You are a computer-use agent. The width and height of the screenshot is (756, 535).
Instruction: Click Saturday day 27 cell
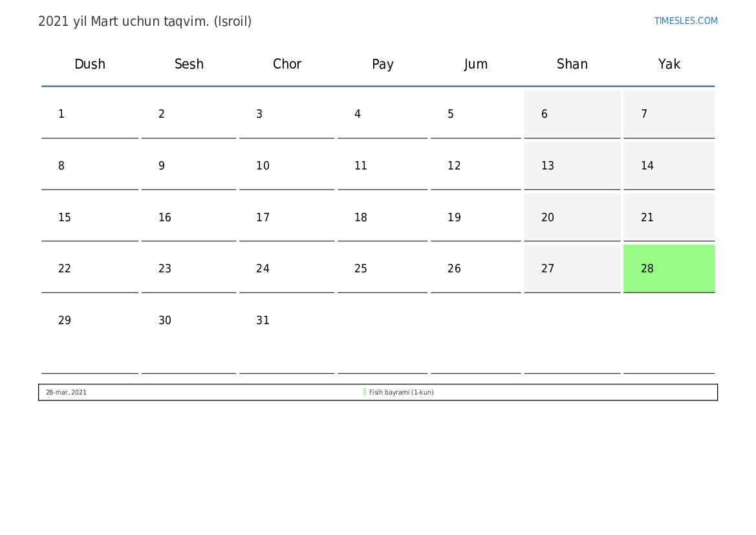[572, 268]
